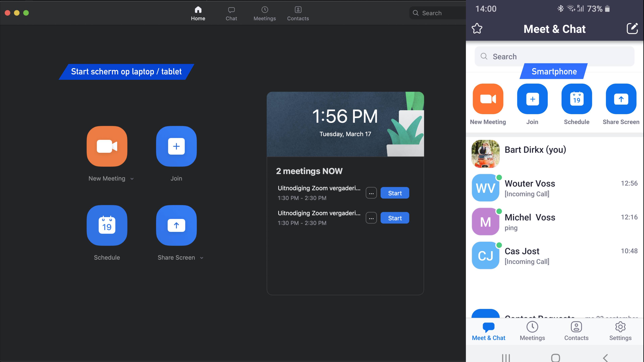The width and height of the screenshot is (644, 362).
Task: Expand the Share Screen dropdown arrow
Action: [202, 258]
